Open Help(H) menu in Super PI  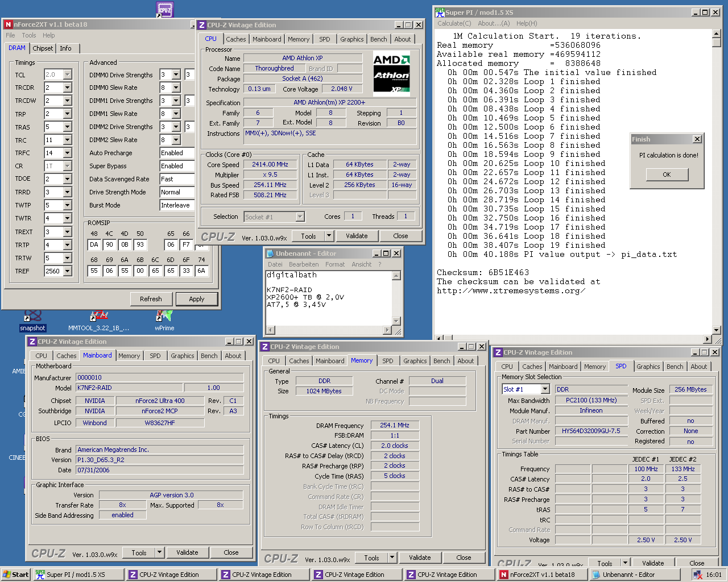tap(527, 23)
